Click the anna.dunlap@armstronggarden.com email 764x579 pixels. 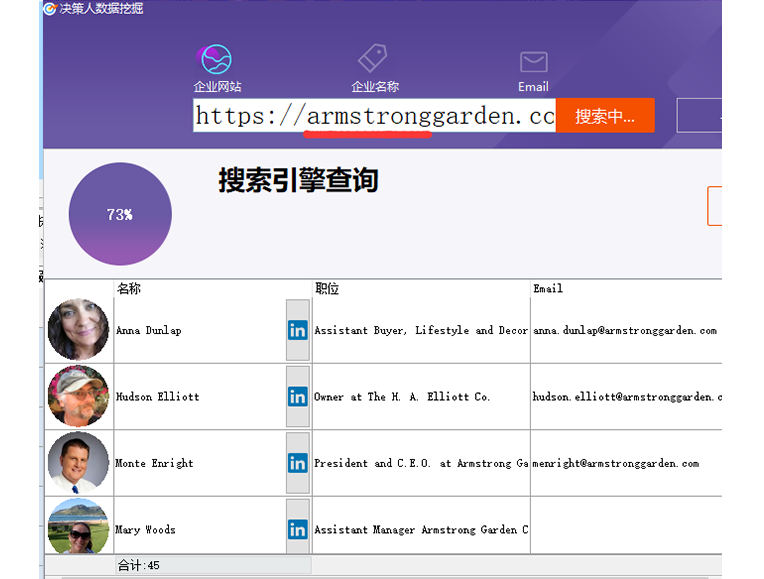(x=625, y=330)
